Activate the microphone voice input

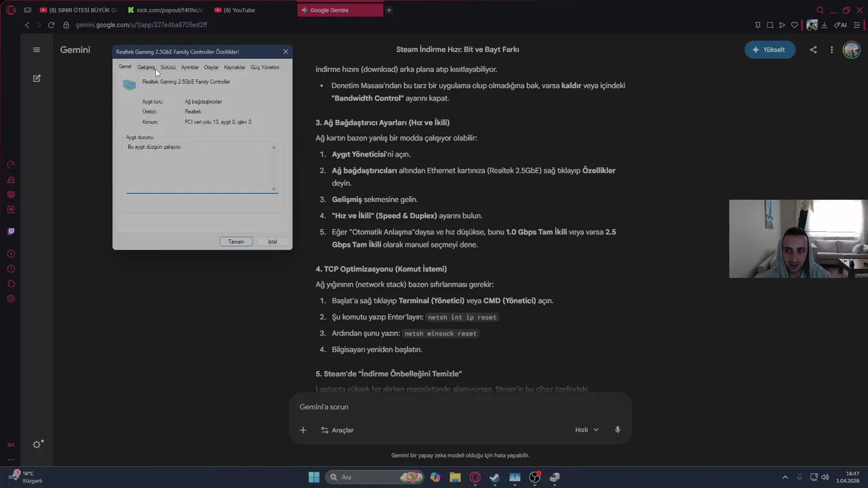tap(617, 430)
